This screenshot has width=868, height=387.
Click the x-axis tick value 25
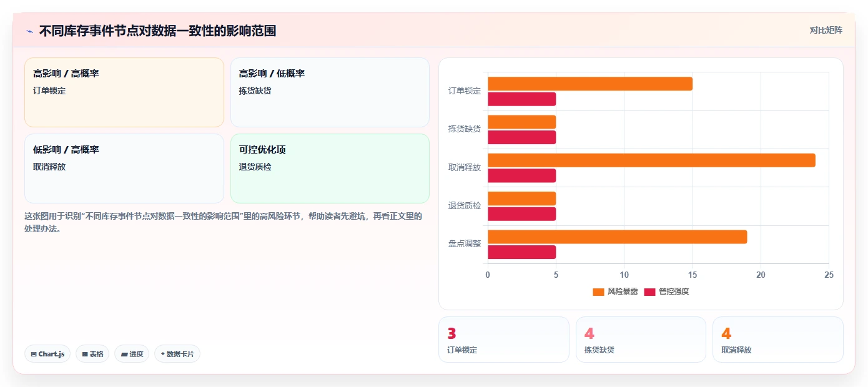[x=829, y=275]
